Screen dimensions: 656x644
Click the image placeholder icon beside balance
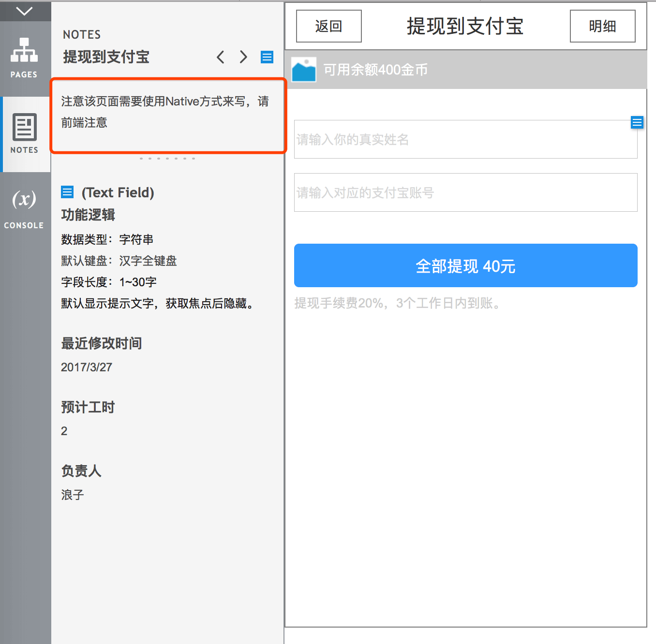click(304, 70)
